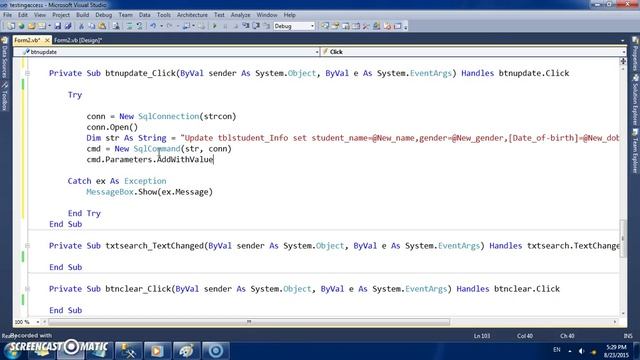This screenshot has width=640, height=360.
Task: Open the File menu
Action: 7,15
